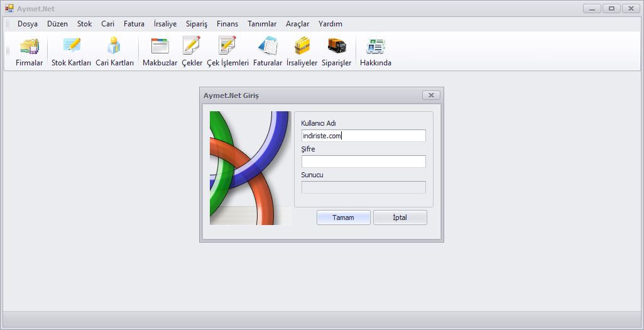Screen dimensions: 644x330
Task: Open the Finans menu
Action: pos(227,24)
